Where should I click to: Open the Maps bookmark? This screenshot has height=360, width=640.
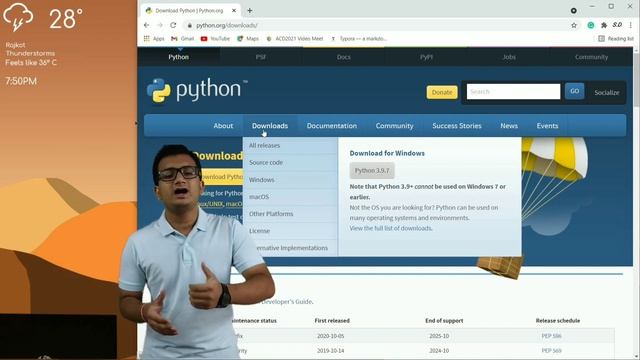tap(248, 39)
